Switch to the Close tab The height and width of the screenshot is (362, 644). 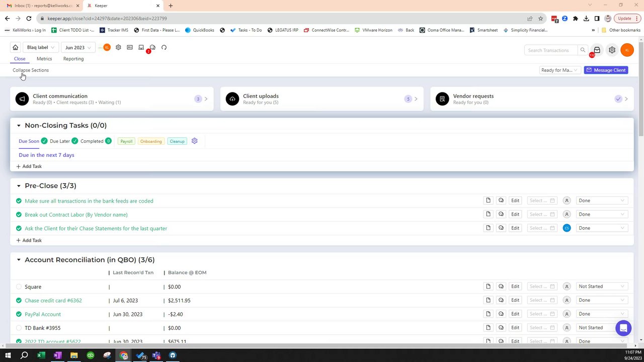point(20,59)
